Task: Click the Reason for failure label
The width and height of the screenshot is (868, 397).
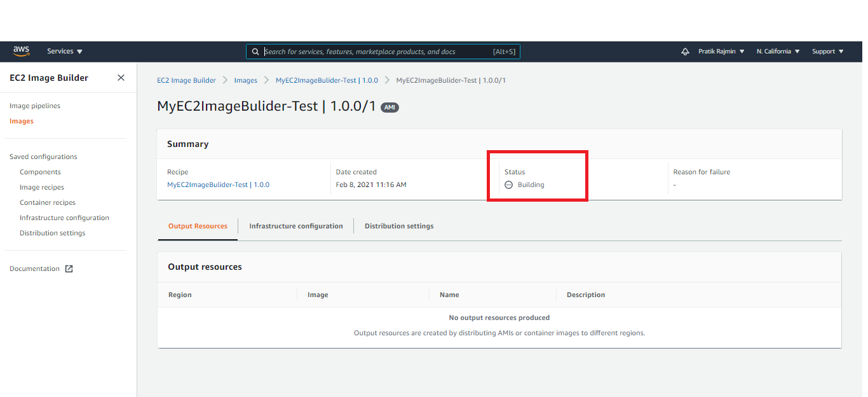Action: tap(702, 172)
